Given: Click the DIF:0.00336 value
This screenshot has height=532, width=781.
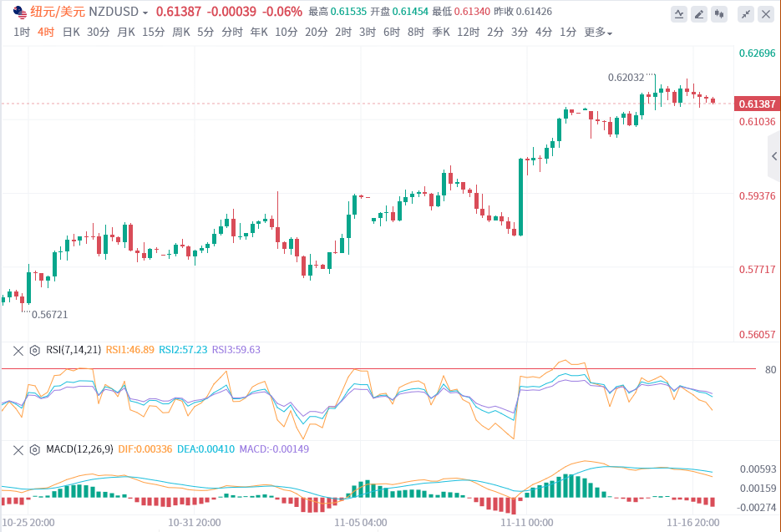Looking at the screenshot, I should (x=145, y=449).
